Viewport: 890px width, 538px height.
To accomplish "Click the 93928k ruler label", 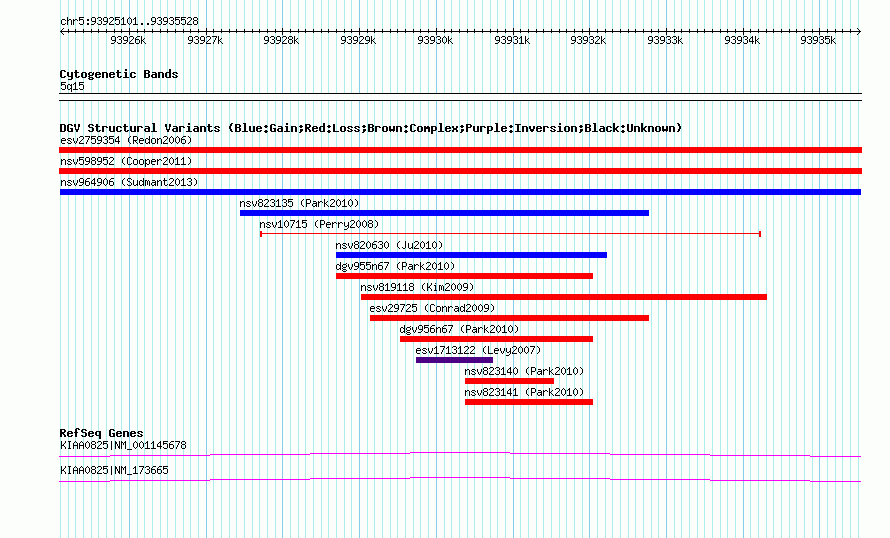I will click(281, 40).
